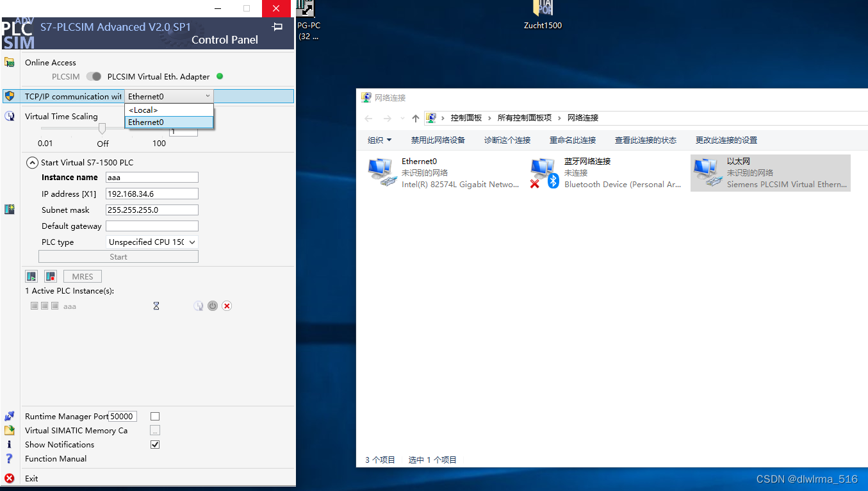Click the RUN all instances icon
Image resolution: width=868 pixels, height=491 pixels.
click(31, 277)
